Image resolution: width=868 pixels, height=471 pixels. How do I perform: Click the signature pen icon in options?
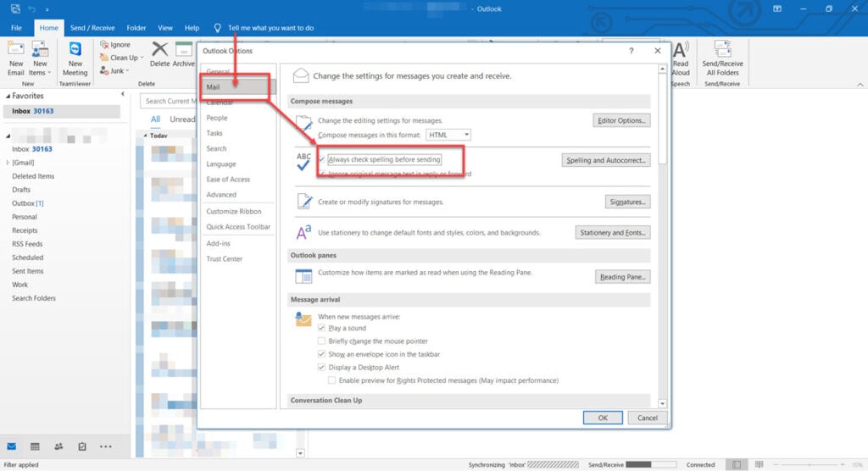click(x=304, y=201)
